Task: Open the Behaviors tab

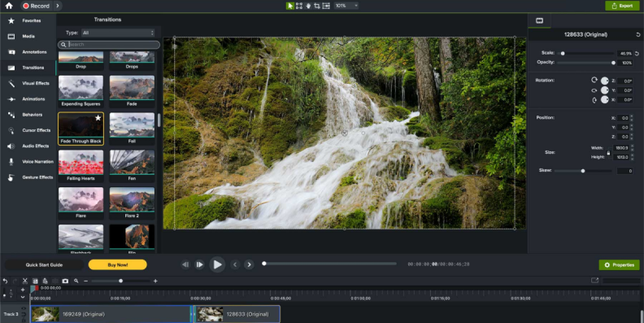Action: point(28,115)
